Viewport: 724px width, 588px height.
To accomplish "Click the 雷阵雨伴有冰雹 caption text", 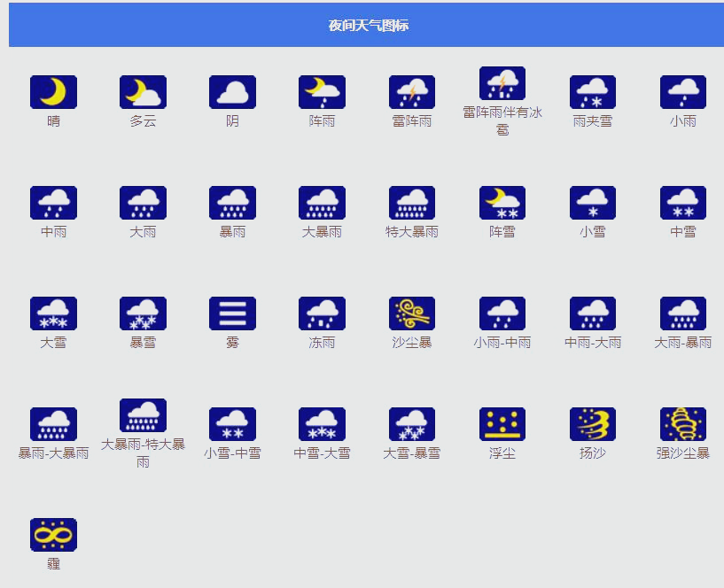I will 502,121.
